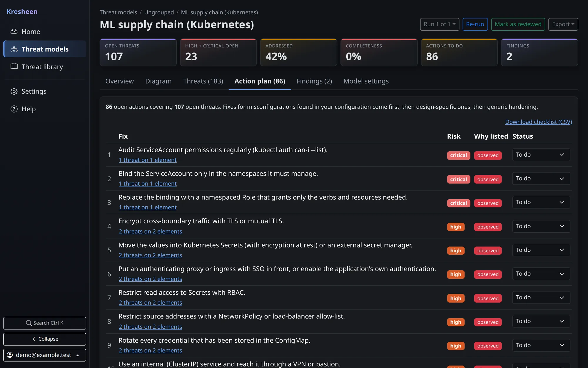Open threat link under Audit ServiceAccount permissions

click(148, 160)
